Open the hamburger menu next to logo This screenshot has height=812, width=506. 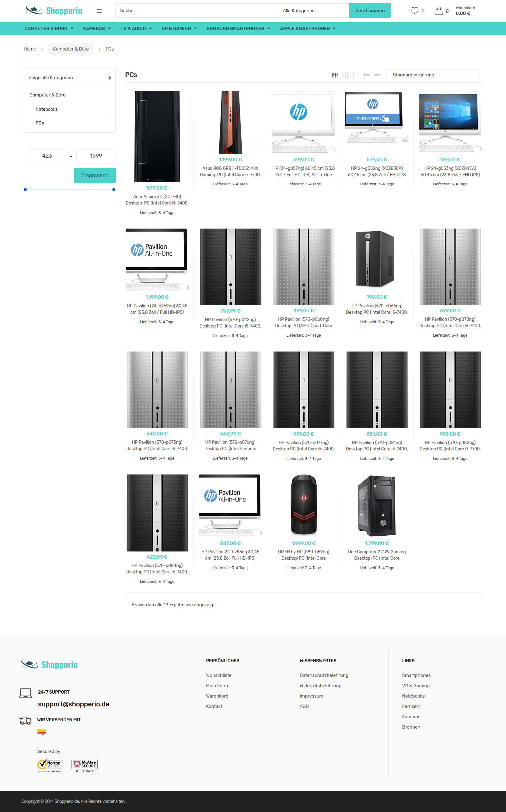(x=99, y=11)
